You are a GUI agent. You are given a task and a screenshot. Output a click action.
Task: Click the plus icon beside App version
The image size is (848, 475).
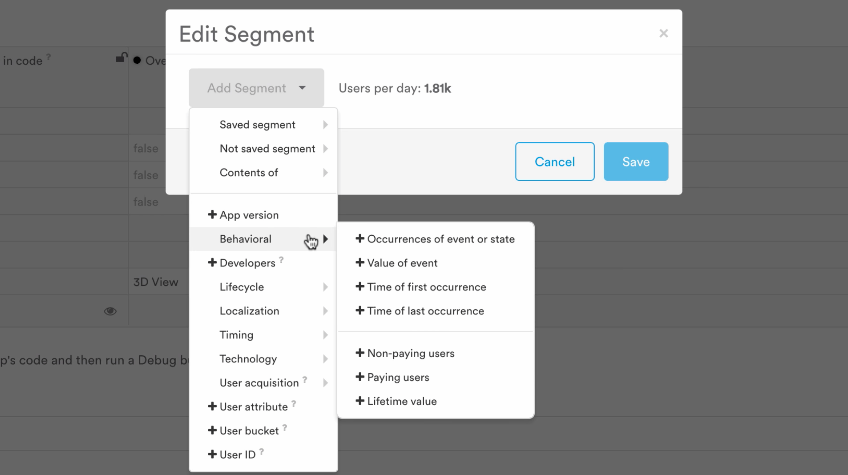click(212, 215)
